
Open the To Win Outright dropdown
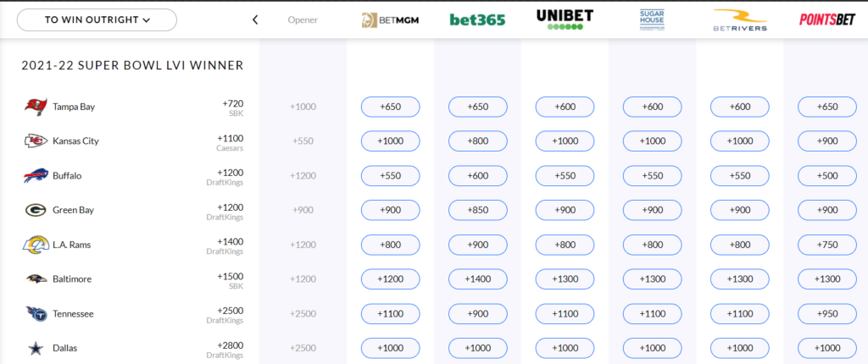coord(97,20)
